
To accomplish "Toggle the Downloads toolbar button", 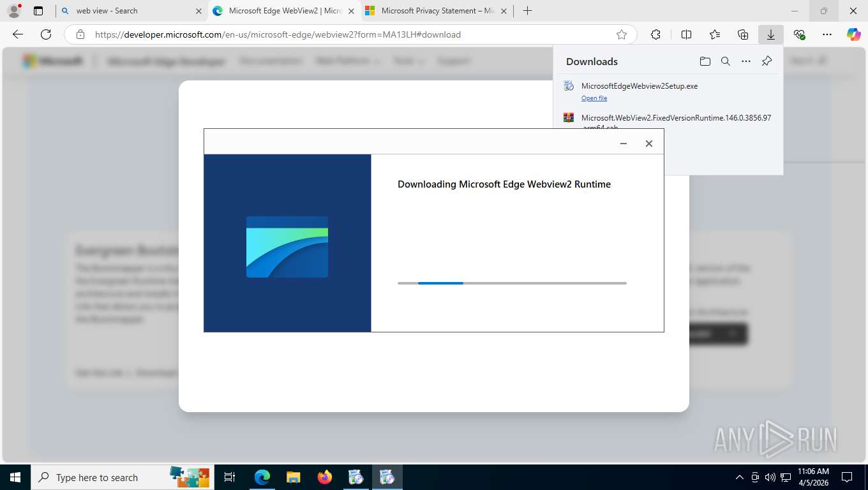I will coord(771,34).
